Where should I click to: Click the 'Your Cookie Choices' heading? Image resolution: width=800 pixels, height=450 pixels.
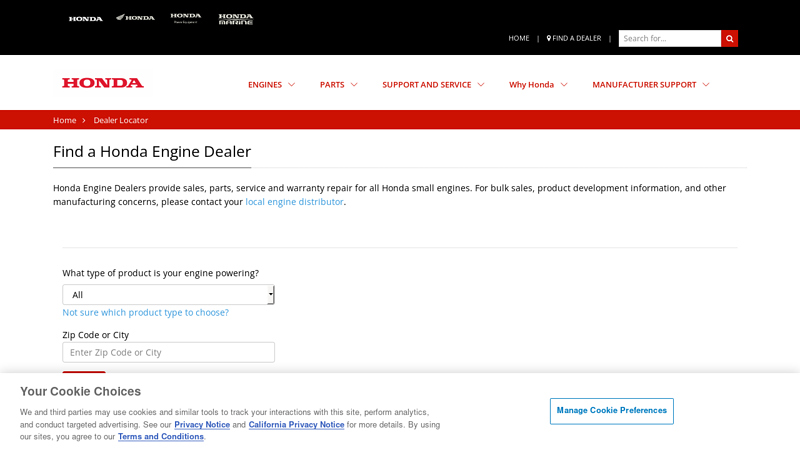coord(81,391)
